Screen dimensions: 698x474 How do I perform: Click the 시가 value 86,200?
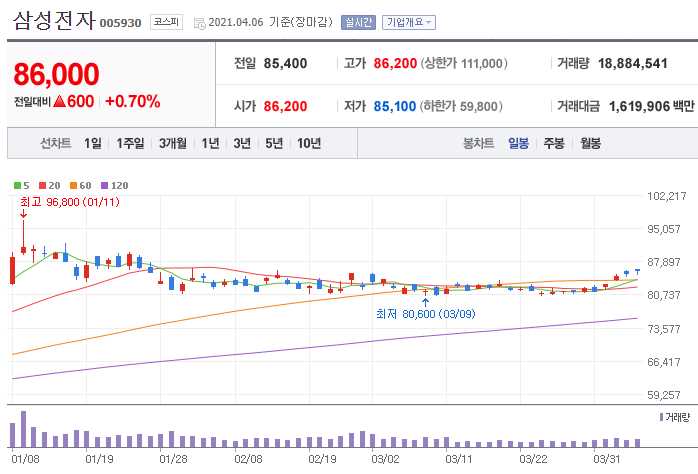(x=285, y=106)
